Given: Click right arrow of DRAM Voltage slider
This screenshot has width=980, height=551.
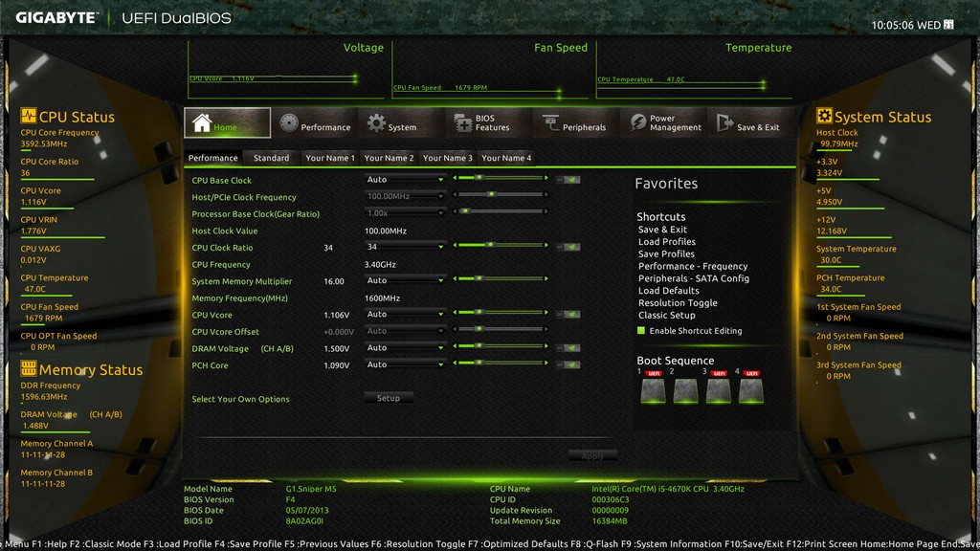Looking at the screenshot, I should pyautogui.click(x=546, y=346).
